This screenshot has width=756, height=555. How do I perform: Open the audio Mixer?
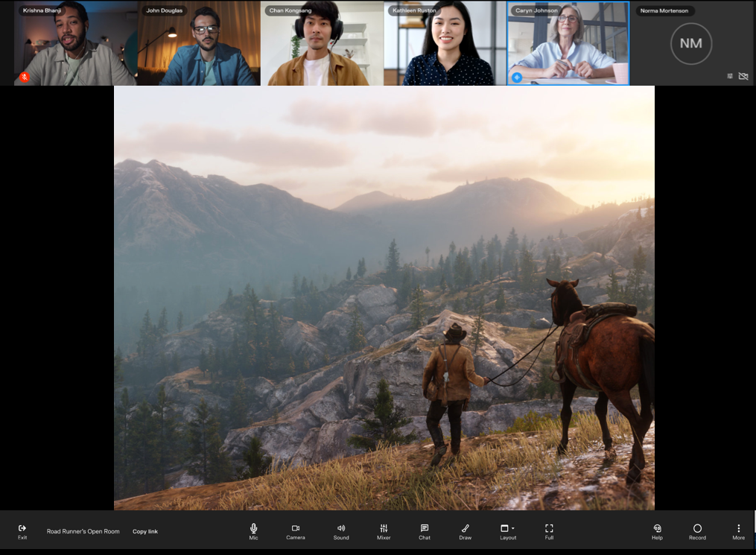pyautogui.click(x=384, y=531)
